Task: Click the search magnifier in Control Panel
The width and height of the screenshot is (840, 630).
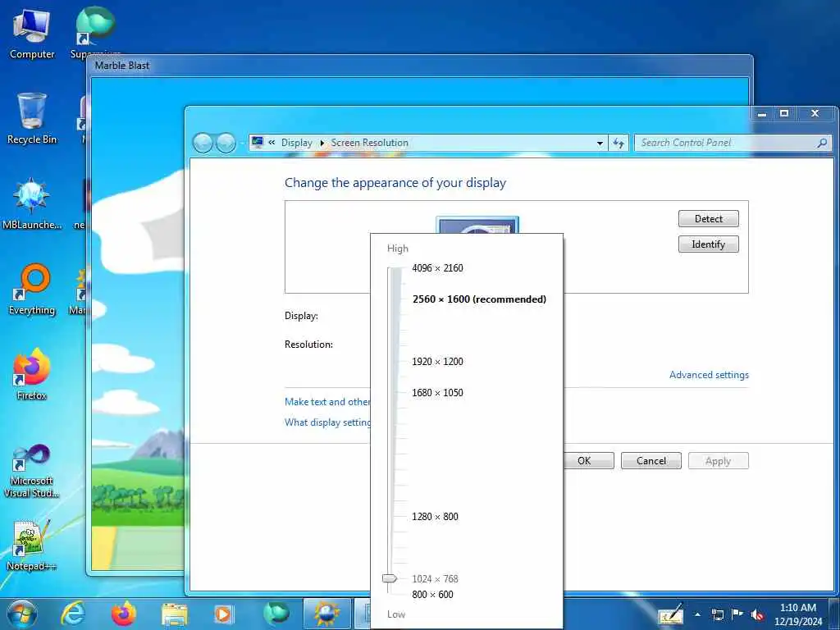Action: [x=822, y=143]
